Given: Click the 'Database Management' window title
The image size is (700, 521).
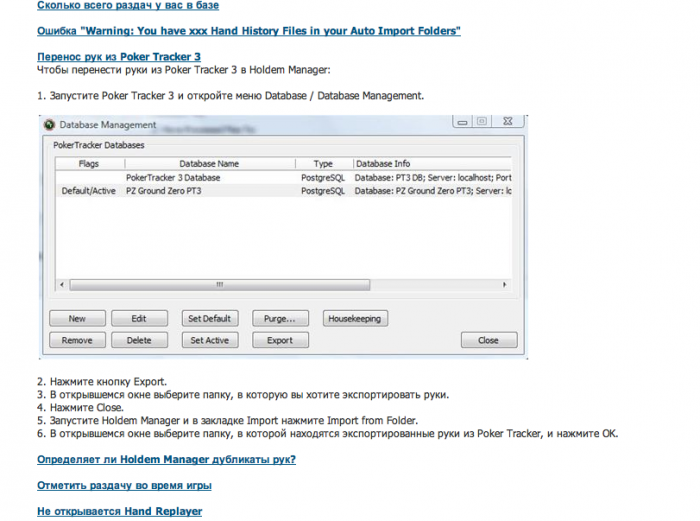Looking at the screenshot, I should 108,125.
